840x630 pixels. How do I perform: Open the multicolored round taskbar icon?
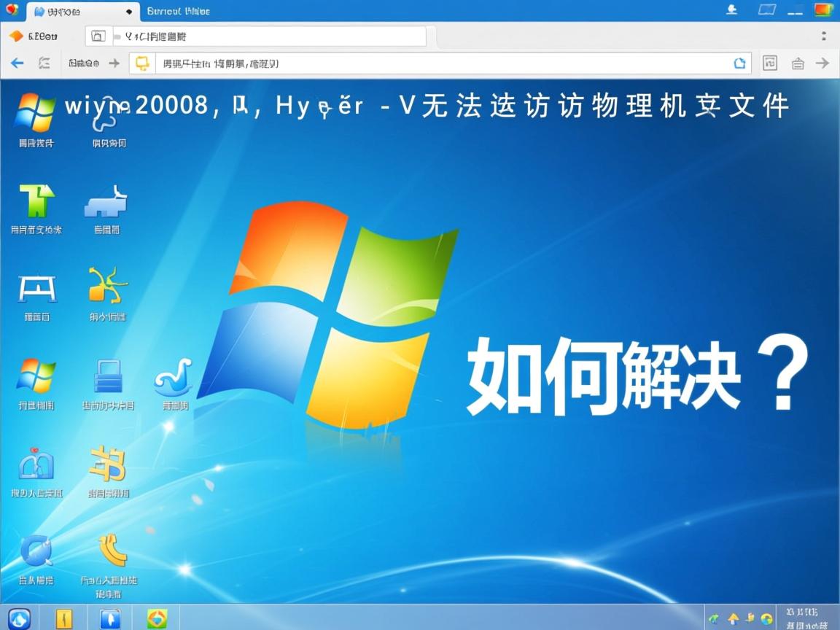(x=157, y=619)
